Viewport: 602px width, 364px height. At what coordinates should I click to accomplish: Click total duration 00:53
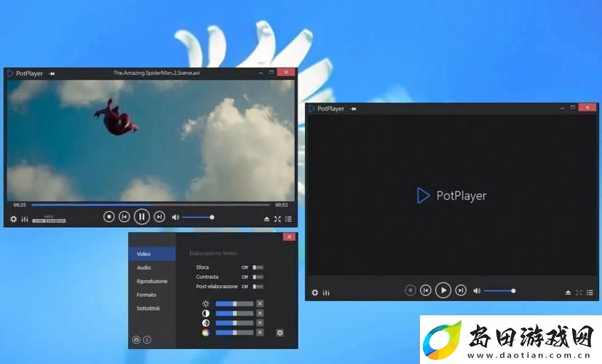point(282,205)
